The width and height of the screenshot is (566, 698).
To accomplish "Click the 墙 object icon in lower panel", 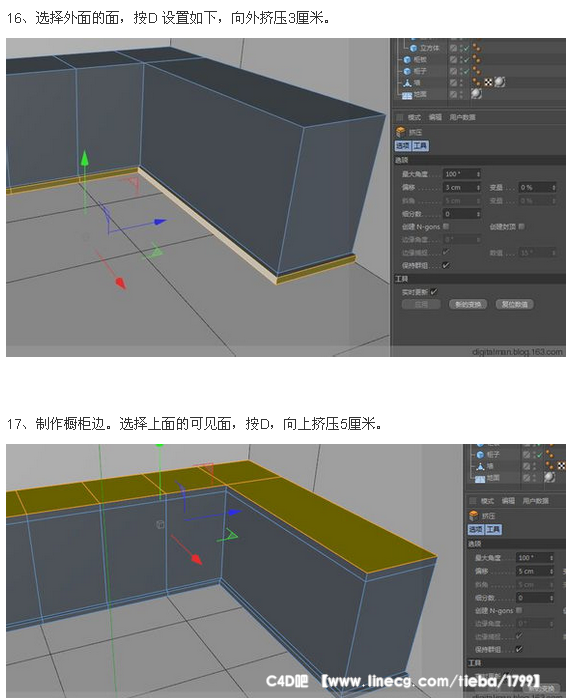I will (x=480, y=466).
